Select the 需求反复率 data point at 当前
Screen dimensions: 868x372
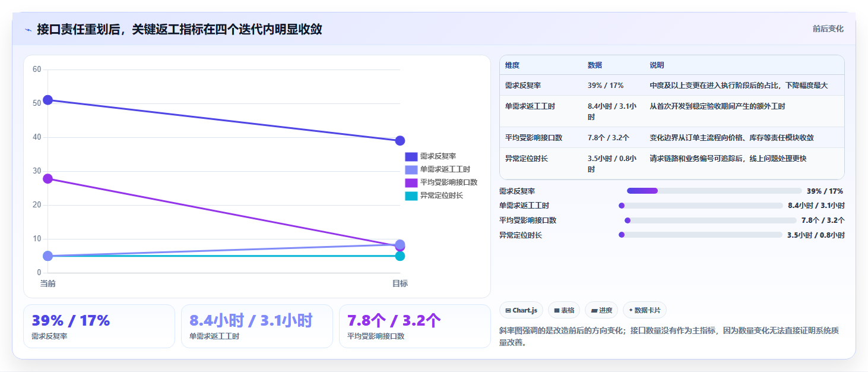point(48,100)
